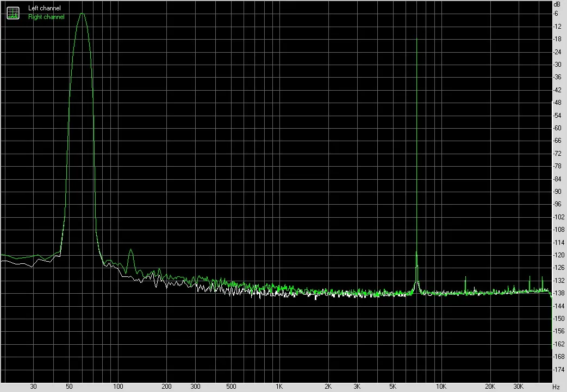Click the dB unit label on axis

tap(557, 5)
